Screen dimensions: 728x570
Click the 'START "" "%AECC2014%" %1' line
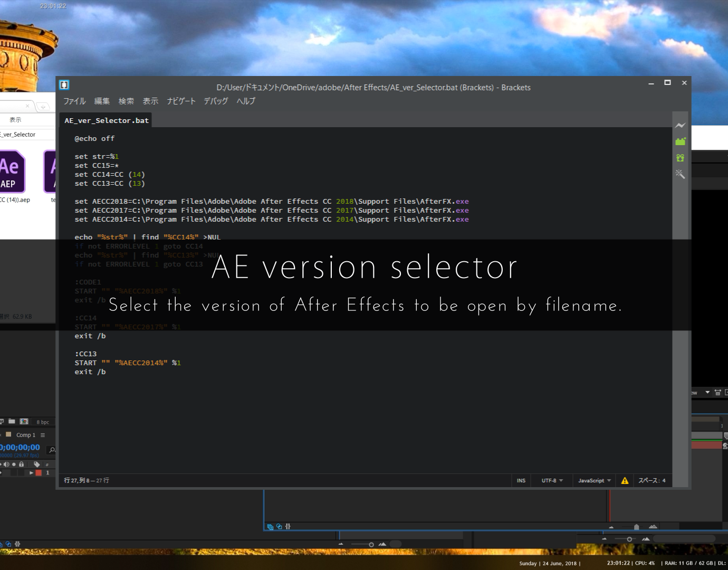[128, 363]
